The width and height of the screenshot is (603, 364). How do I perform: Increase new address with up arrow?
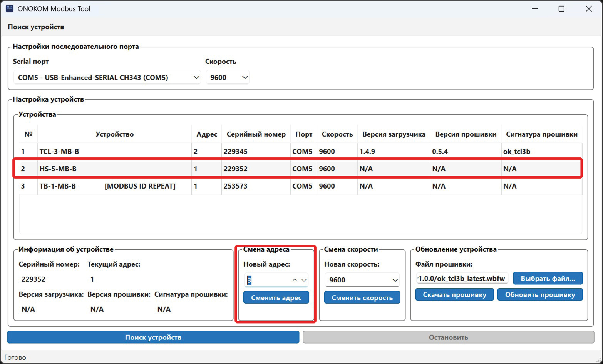point(295,280)
